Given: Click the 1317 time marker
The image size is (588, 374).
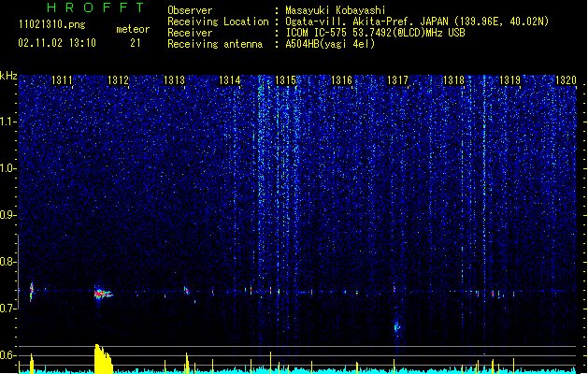Looking at the screenshot, I should (397, 80).
